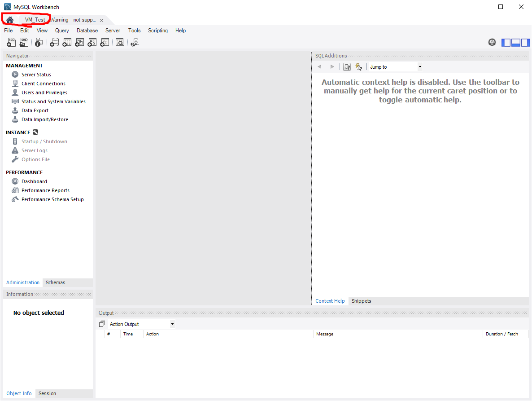Toggle the bottom output panel visibility

pyautogui.click(x=516, y=43)
